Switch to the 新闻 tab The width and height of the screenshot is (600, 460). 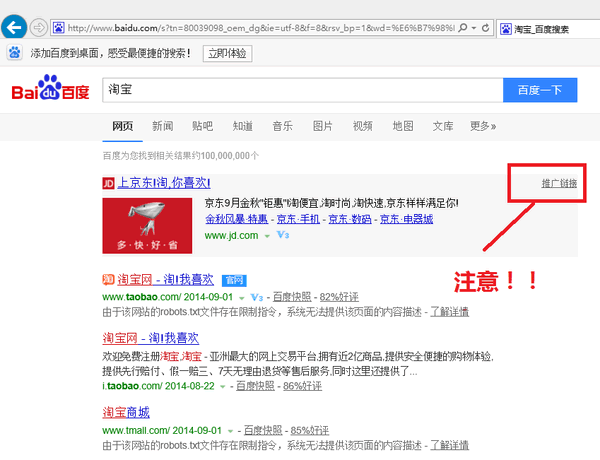[163, 126]
